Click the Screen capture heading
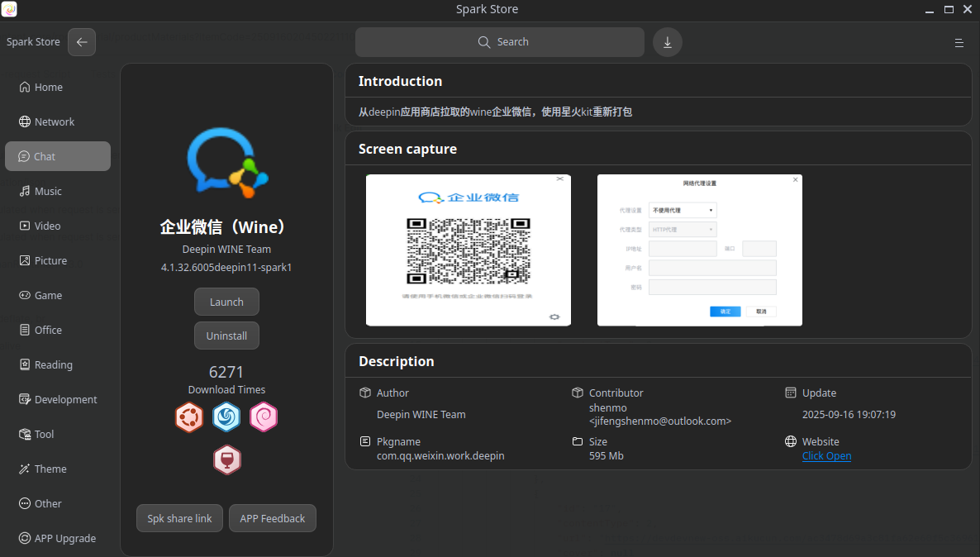Viewport: 980px width, 557px height. pyautogui.click(x=407, y=149)
